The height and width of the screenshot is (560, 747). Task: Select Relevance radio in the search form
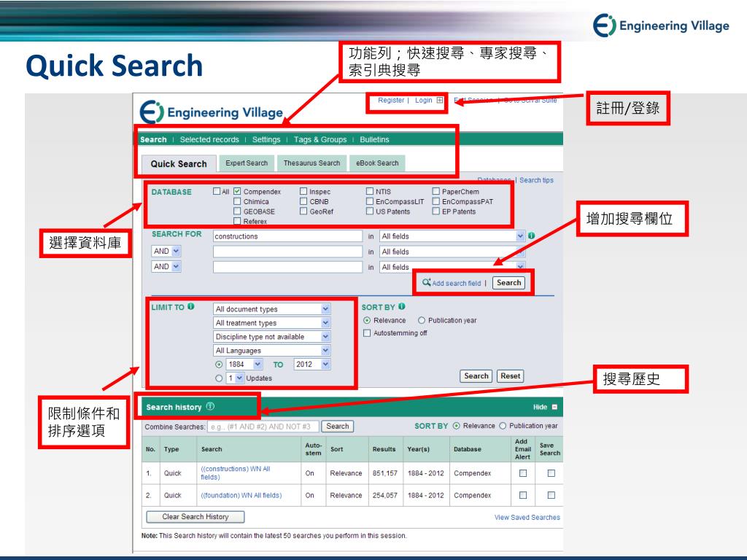pyautogui.click(x=367, y=321)
